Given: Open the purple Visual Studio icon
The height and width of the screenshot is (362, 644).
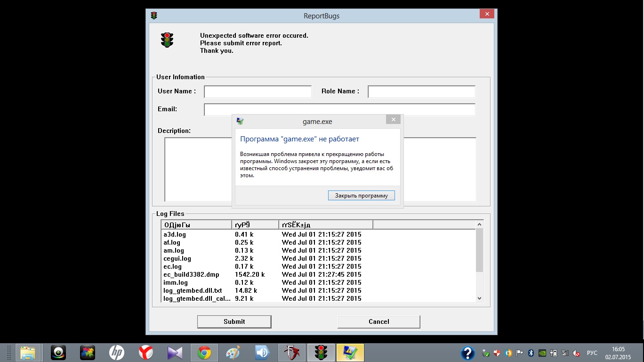Looking at the screenshot, I should click(x=175, y=353).
